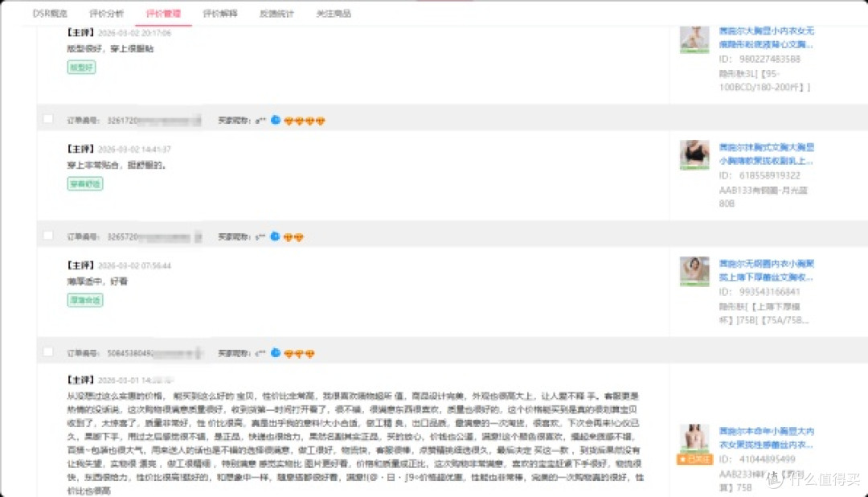Click the blue chat icon on order 3261720

coord(275,120)
